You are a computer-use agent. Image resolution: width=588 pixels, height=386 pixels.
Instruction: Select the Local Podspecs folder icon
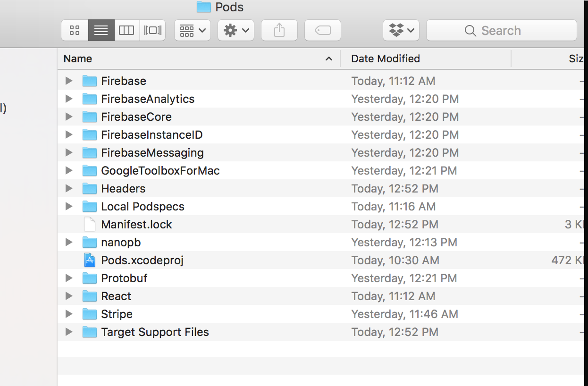click(x=89, y=206)
